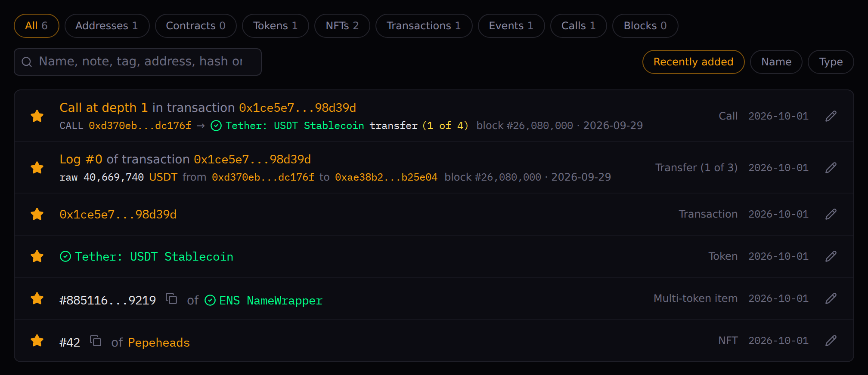Copy token ID #885116...9219
Viewport: 868px width, 375px height.
pos(171,298)
